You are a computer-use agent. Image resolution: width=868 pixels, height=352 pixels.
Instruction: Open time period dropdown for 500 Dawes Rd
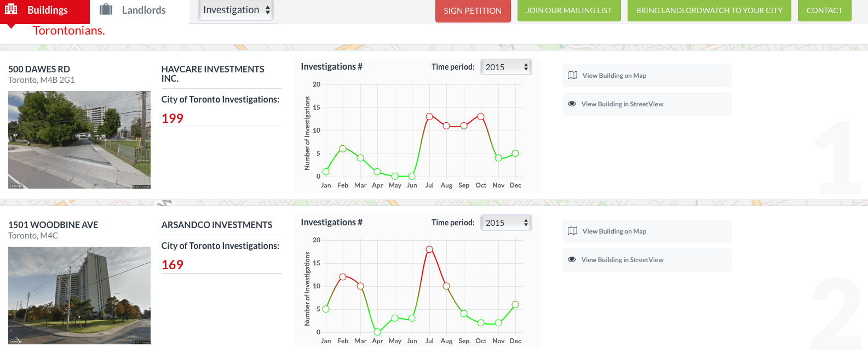click(506, 67)
